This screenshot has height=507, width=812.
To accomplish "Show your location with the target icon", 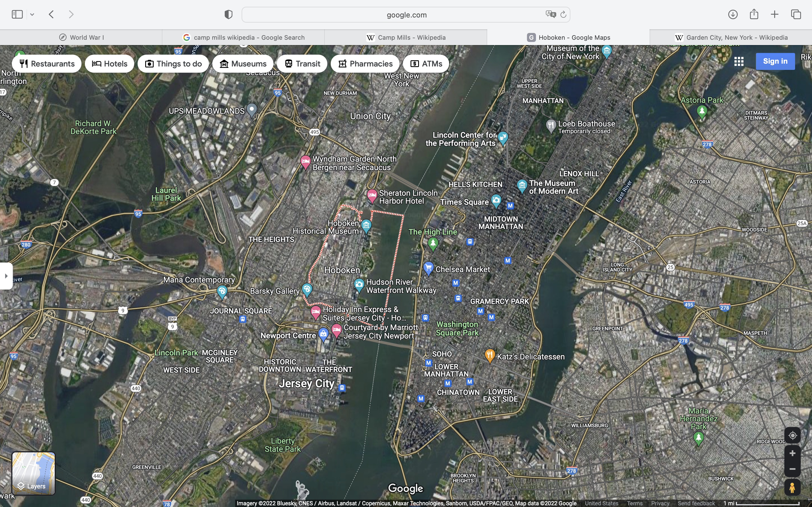I will coord(792,435).
